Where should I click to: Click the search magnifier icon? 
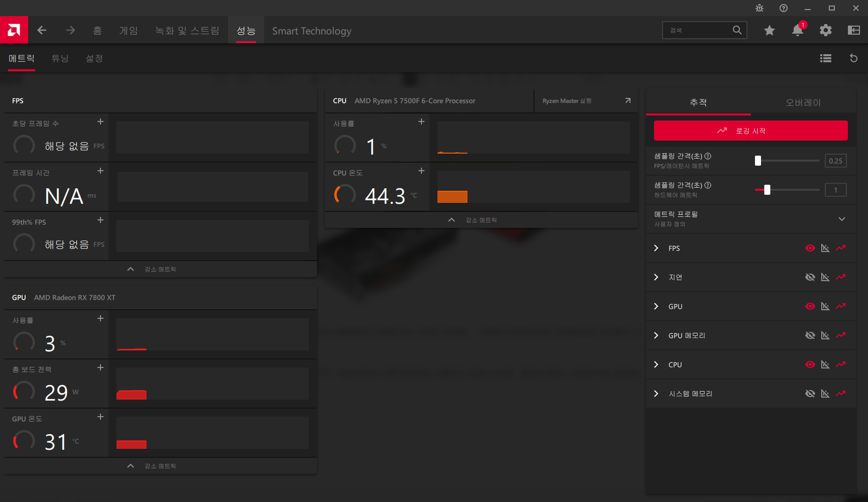point(737,30)
